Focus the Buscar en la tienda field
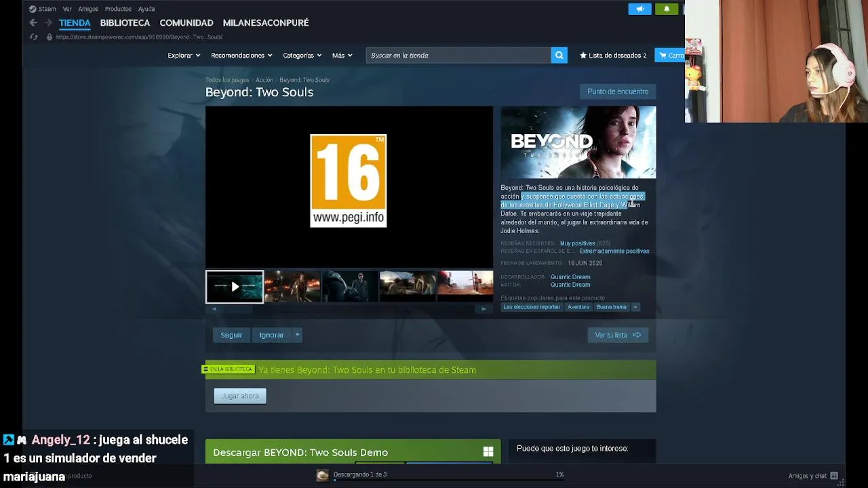Screen dimensions: 868x488 coord(458,56)
